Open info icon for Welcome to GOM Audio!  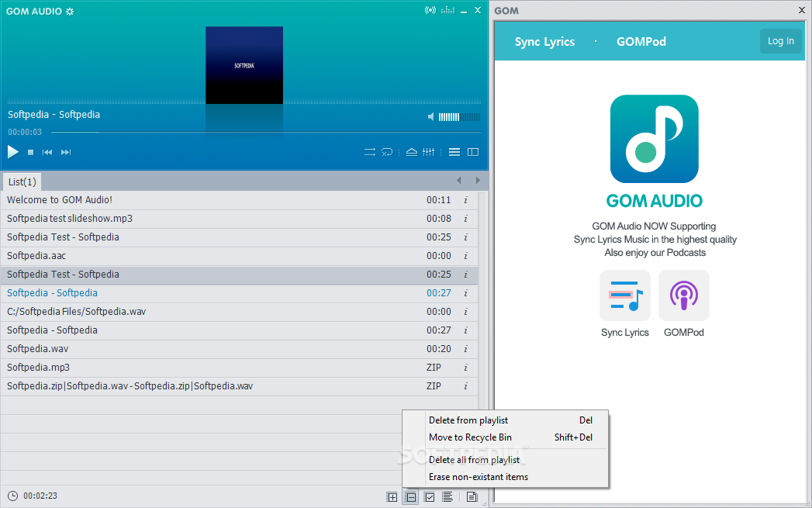coord(465,200)
